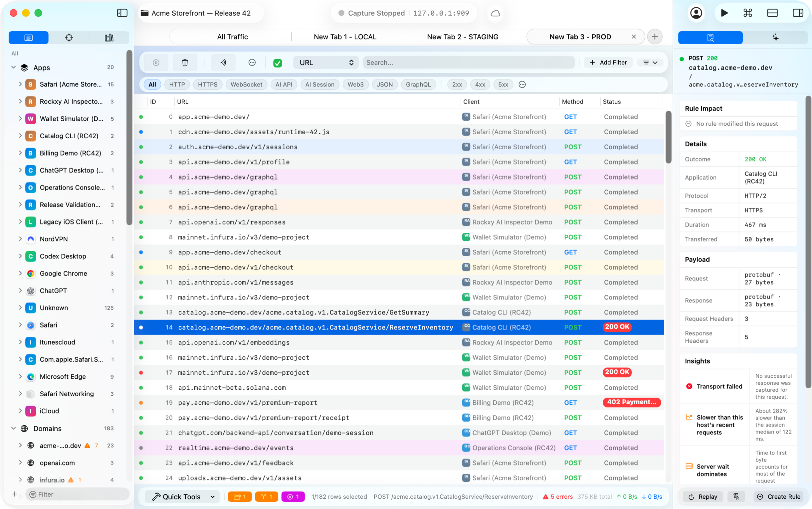The height and width of the screenshot is (509, 812).
Task: Toggle the GraphQL filter chip
Action: click(x=418, y=84)
